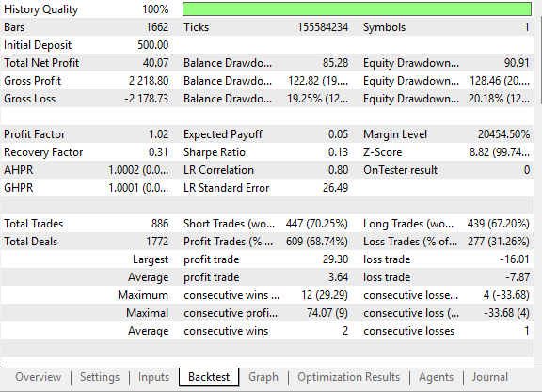The image size is (542, 392).
Task: Open the Optimization Results tab
Action: coord(349,377)
